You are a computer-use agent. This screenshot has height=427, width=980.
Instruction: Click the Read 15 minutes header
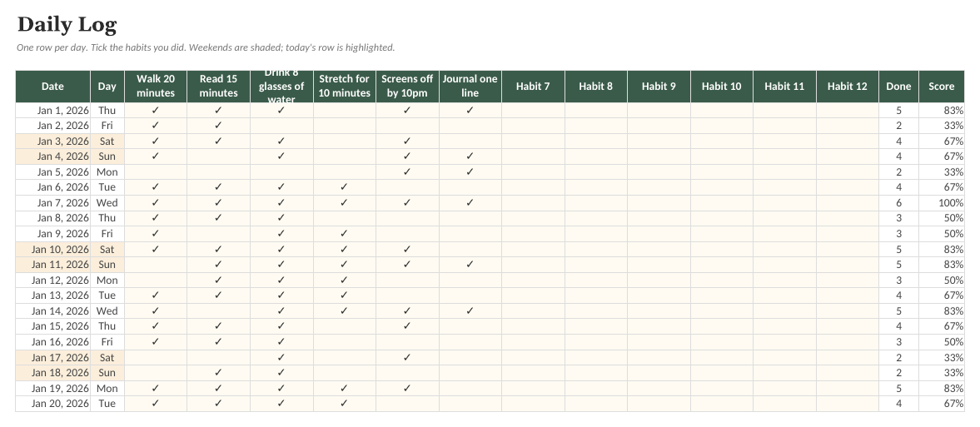pyautogui.click(x=218, y=87)
